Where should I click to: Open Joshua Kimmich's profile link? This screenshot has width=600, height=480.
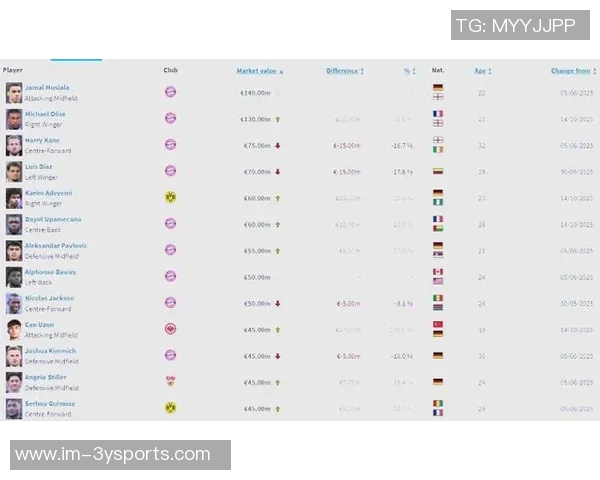click(50, 351)
